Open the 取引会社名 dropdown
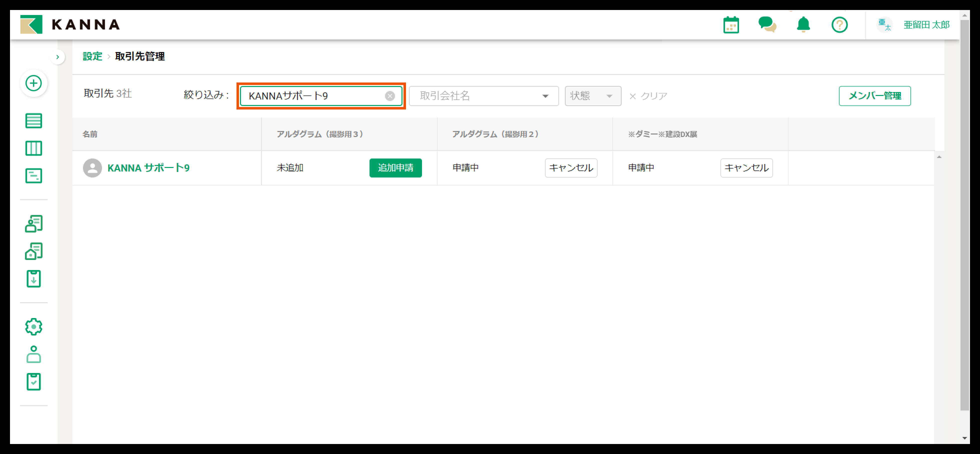Image resolution: width=980 pixels, height=454 pixels. pos(483,96)
